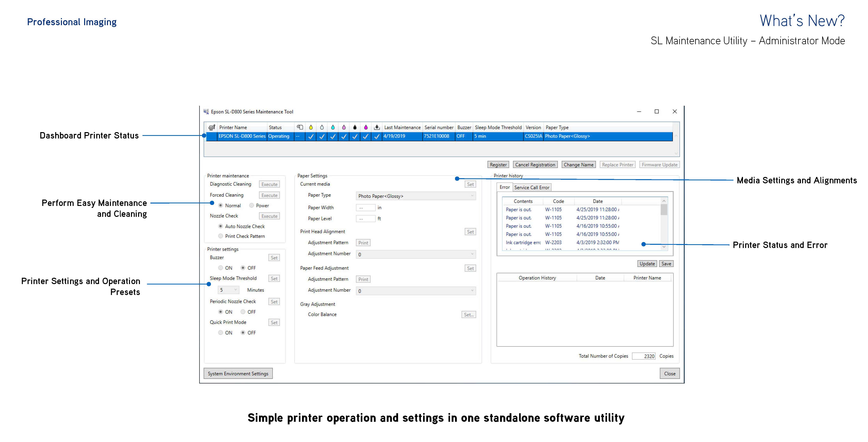Expand the Sleep Mode Threshold minutes dropdown

228,290
